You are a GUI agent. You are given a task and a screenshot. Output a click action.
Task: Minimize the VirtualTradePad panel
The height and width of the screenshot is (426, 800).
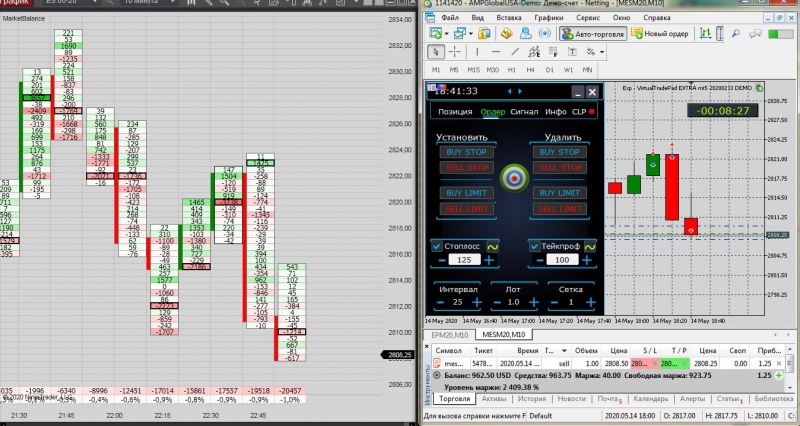(x=577, y=92)
